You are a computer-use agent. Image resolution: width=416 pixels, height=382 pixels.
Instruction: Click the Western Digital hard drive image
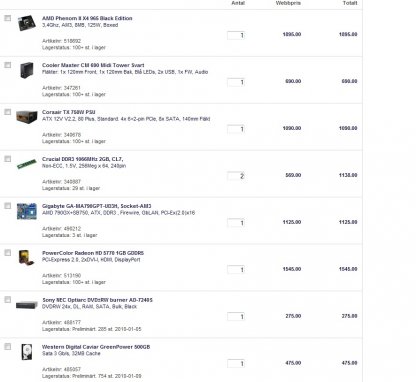[27, 352]
